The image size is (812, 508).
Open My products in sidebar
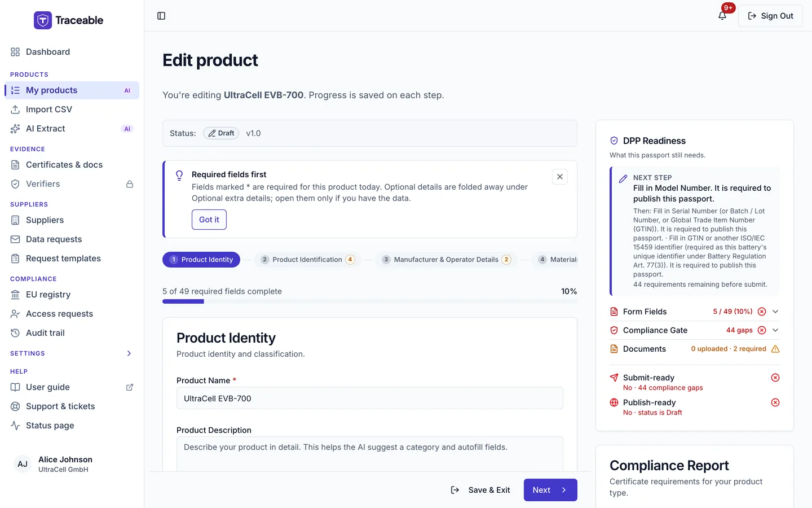coord(72,90)
